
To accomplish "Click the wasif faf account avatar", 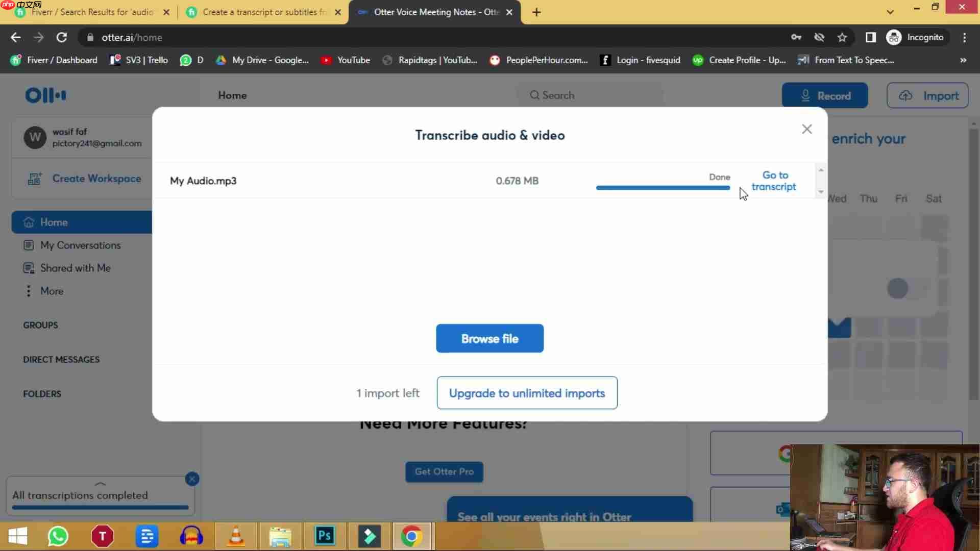I will [35, 137].
